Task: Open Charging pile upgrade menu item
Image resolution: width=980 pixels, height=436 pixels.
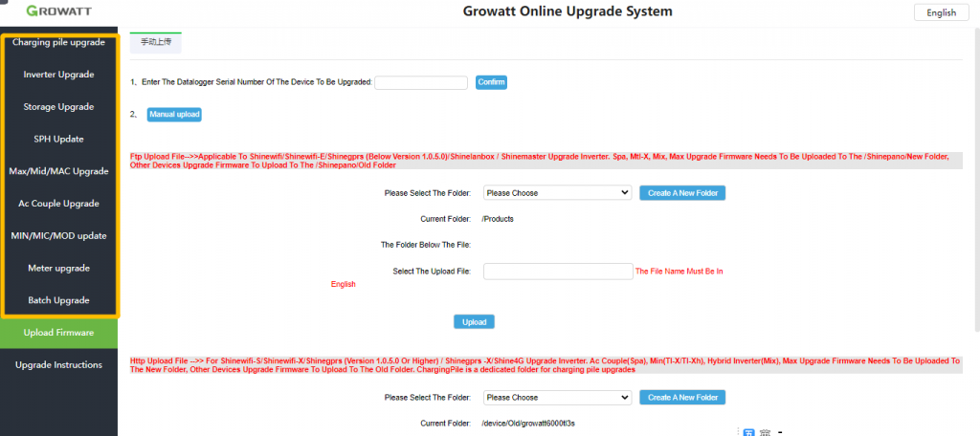Action: click(x=58, y=42)
